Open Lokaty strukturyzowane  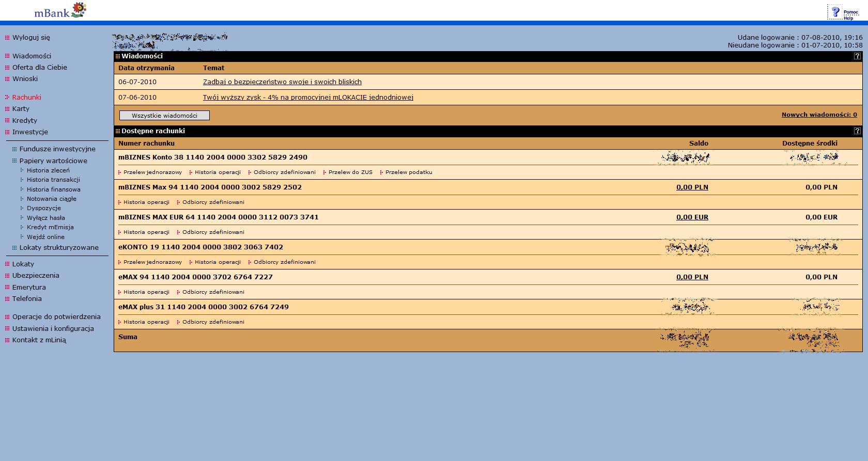59,248
